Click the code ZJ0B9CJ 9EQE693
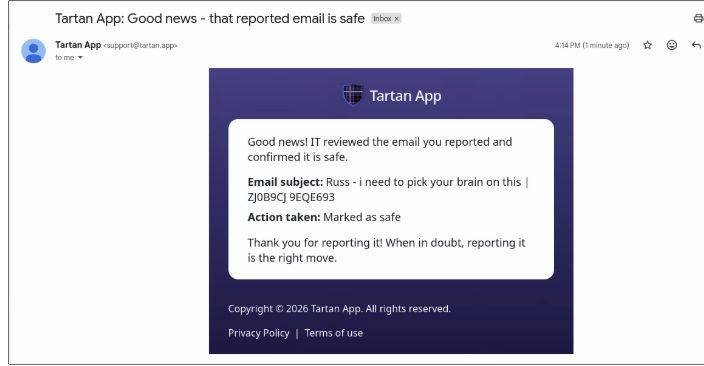704x366 pixels. coord(291,197)
